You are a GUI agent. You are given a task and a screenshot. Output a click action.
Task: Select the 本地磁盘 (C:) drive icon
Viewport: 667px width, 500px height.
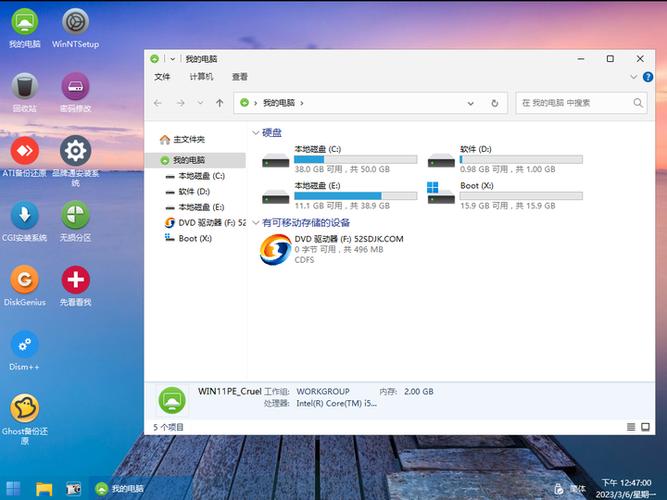click(x=275, y=160)
